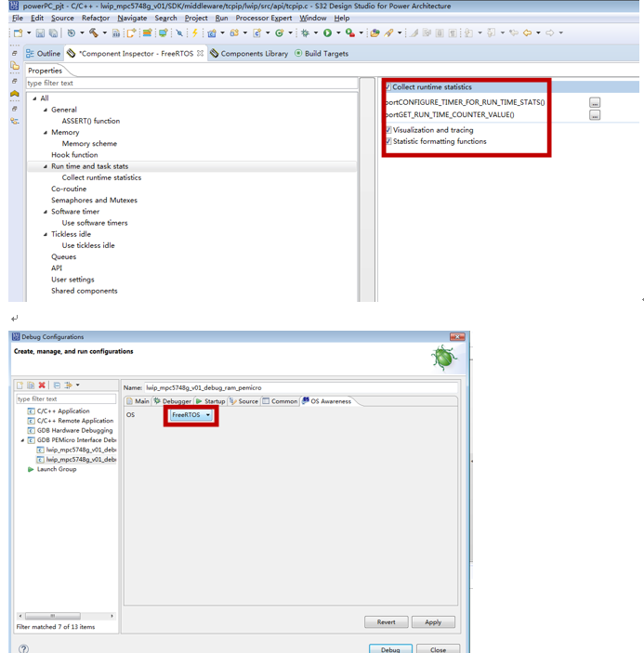This screenshot has width=644, height=653.
Task: Click New launch configuration icon in Debug Configurations
Action: click(x=20, y=385)
